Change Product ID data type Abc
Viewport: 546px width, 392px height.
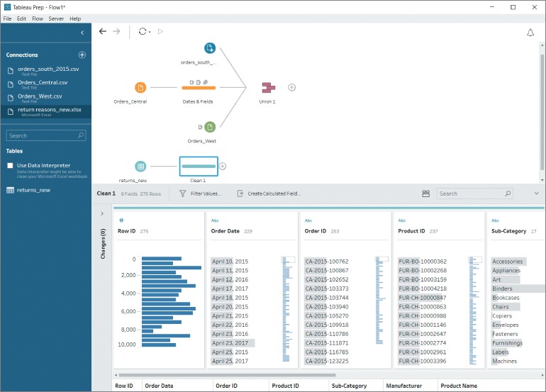[x=402, y=220]
